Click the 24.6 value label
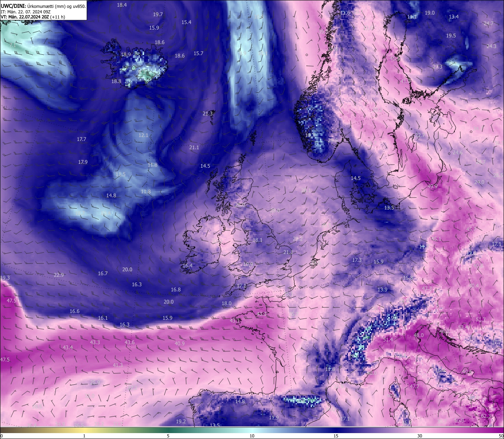This screenshot has width=504, height=439. click(457, 153)
